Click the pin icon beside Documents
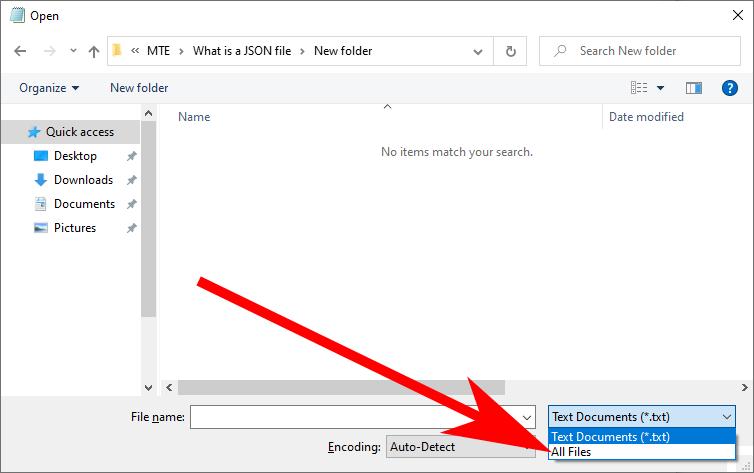 pos(131,204)
